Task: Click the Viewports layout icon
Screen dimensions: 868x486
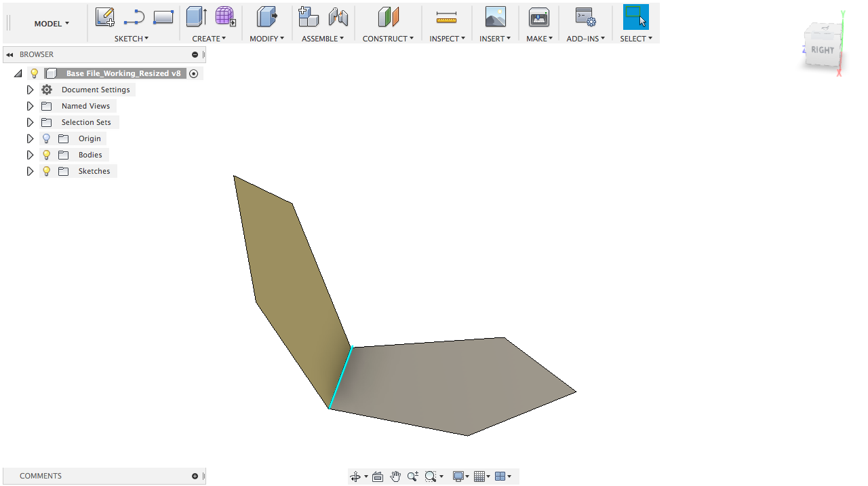Action: [500, 476]
